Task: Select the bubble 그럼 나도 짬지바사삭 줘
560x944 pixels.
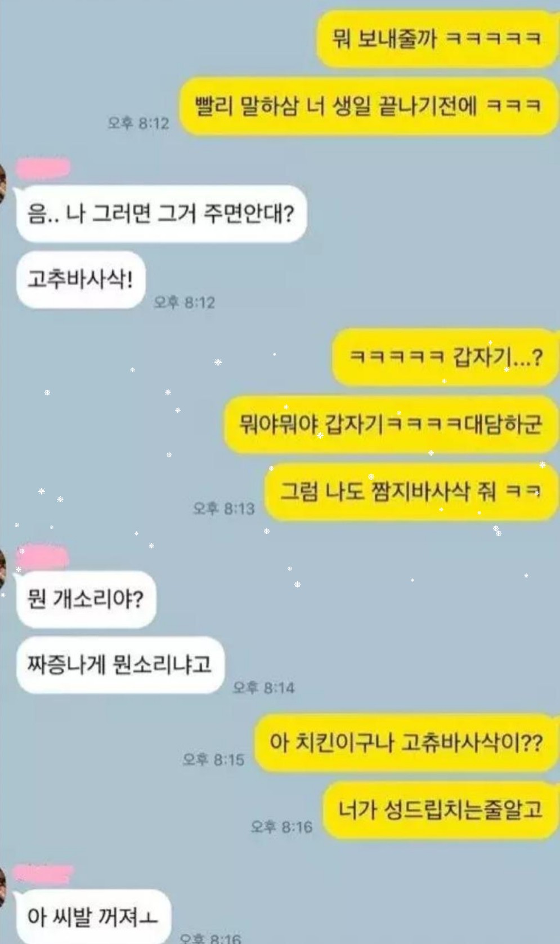Action: [411, 492]
